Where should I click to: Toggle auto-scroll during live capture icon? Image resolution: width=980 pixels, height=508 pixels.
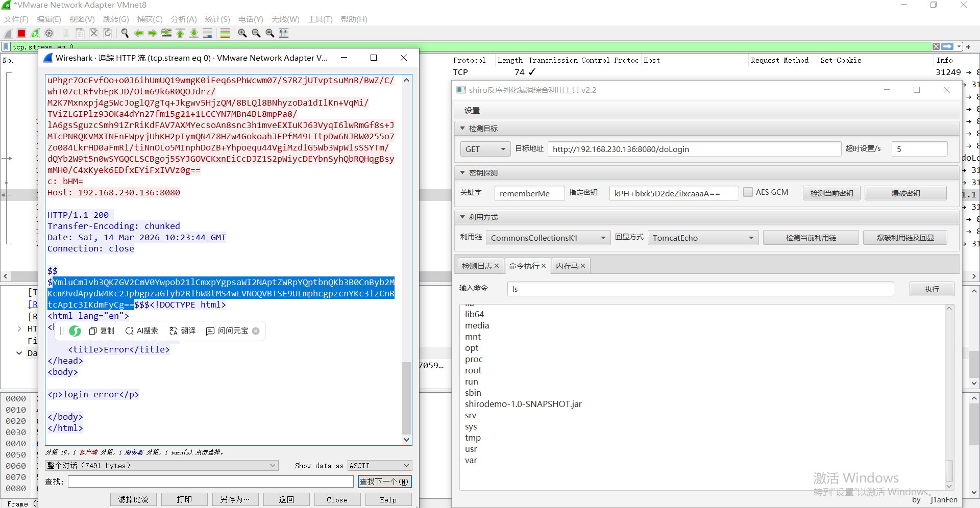coord(208,33)
